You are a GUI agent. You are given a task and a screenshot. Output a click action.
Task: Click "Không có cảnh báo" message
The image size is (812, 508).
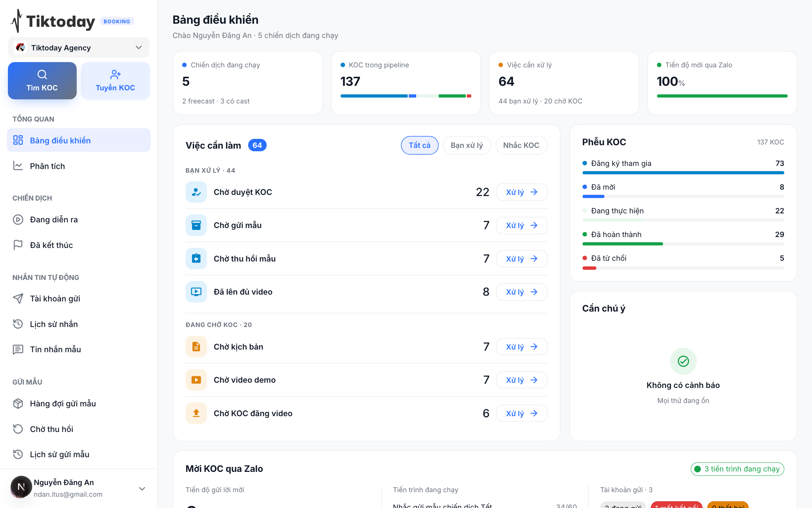[x=683, y=385]
